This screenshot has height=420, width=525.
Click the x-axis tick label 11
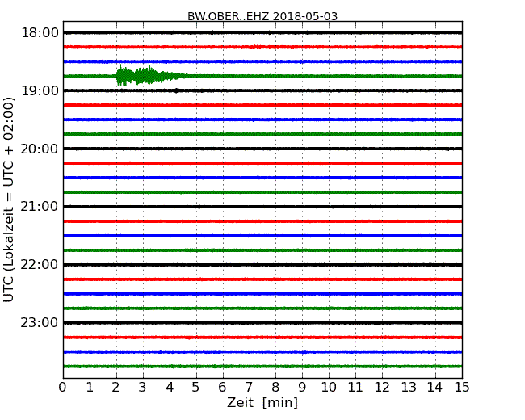tap(355, 388)
